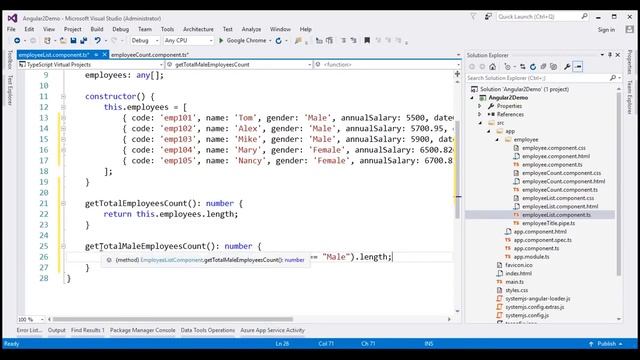Click the Browser Link refresh icon

pyautogui.click(x=278, y=40)
